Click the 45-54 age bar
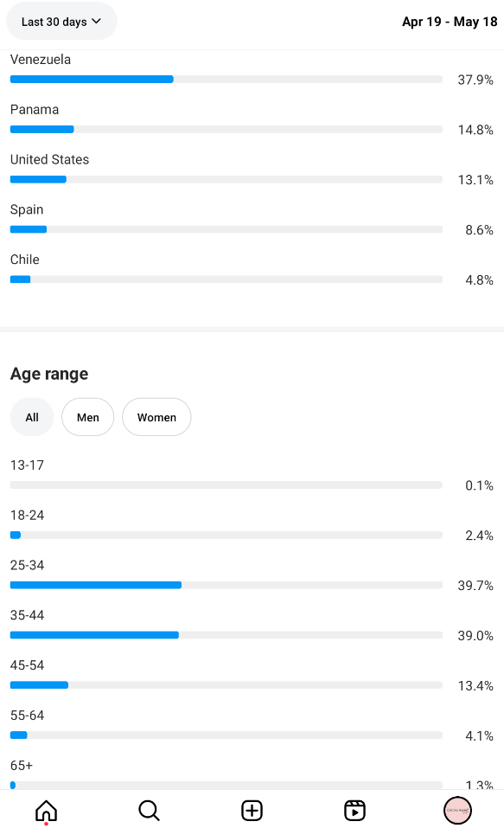Screen dimensions: 504x828 (x=226, y=685)
